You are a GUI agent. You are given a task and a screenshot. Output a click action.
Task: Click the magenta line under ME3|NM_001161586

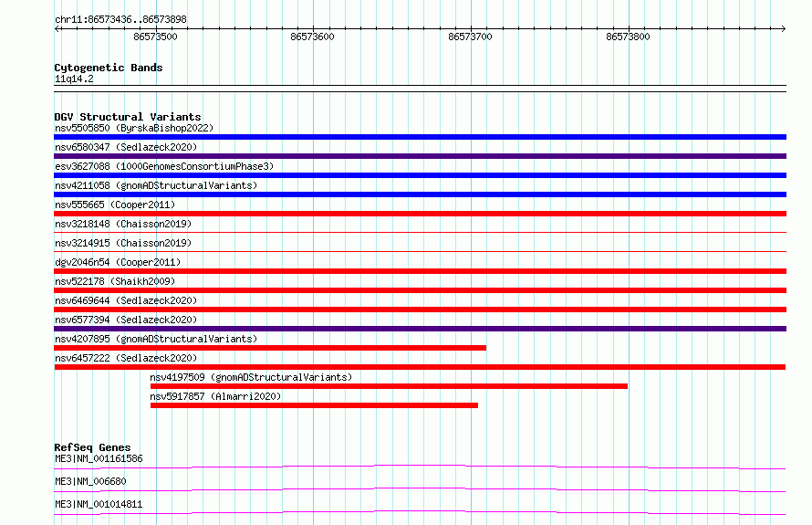(420, 467)
